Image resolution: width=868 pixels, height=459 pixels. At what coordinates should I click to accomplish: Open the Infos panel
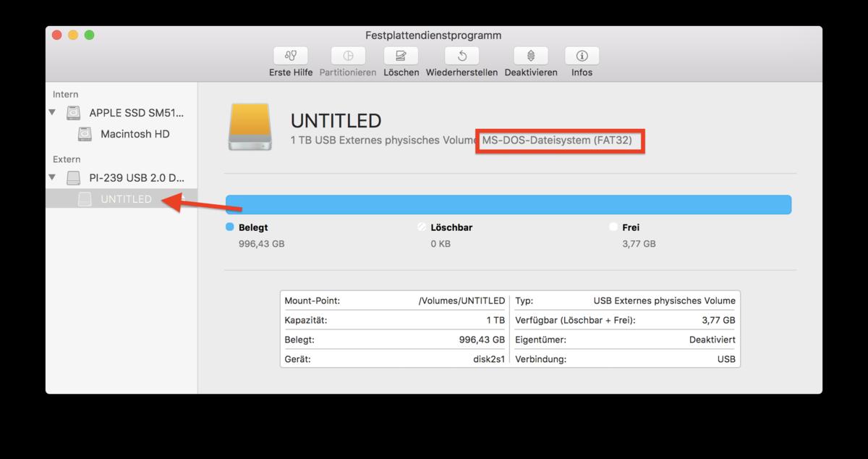pyautogui.click(x=582, y=56)
